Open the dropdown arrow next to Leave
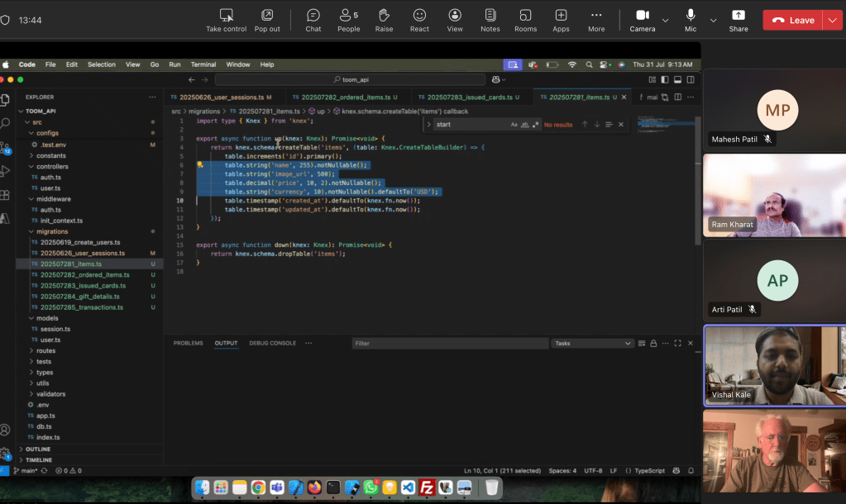The height and width of the screenshot is (504, 846). (x=831, y=20)
